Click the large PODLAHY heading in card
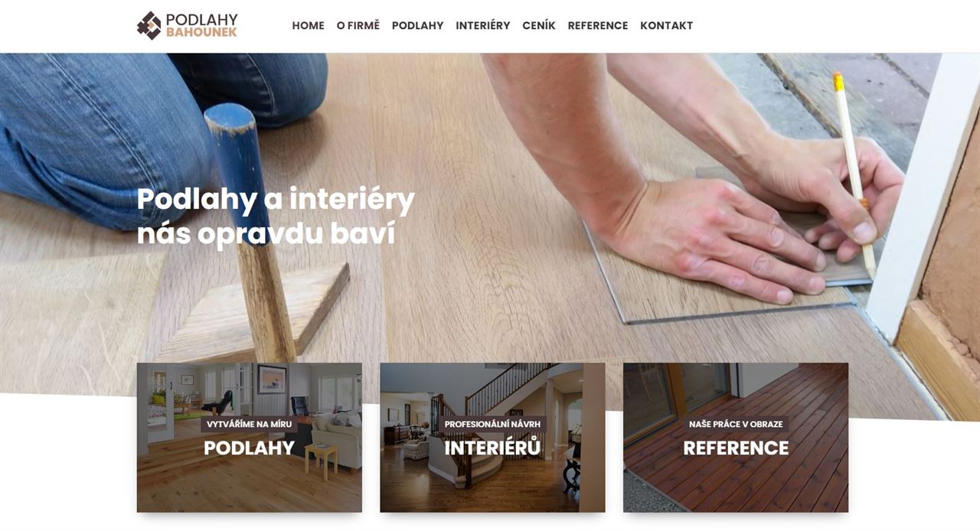This screenshot has width=980, height=531. 250,448
